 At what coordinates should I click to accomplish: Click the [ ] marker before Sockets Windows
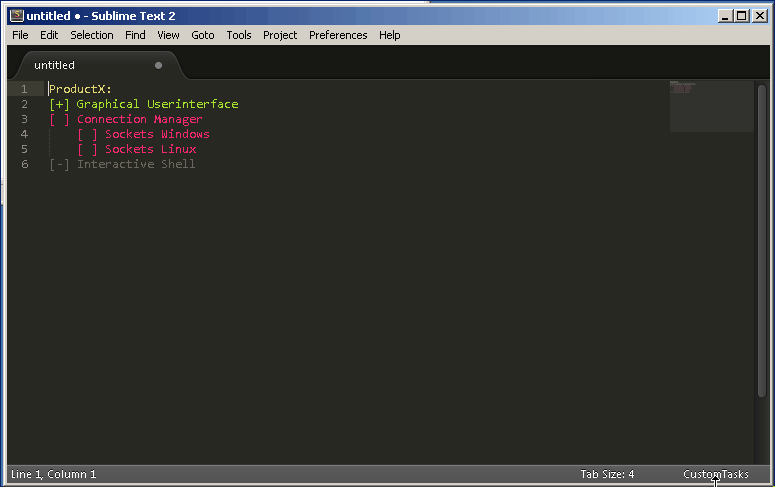(87, 134)
